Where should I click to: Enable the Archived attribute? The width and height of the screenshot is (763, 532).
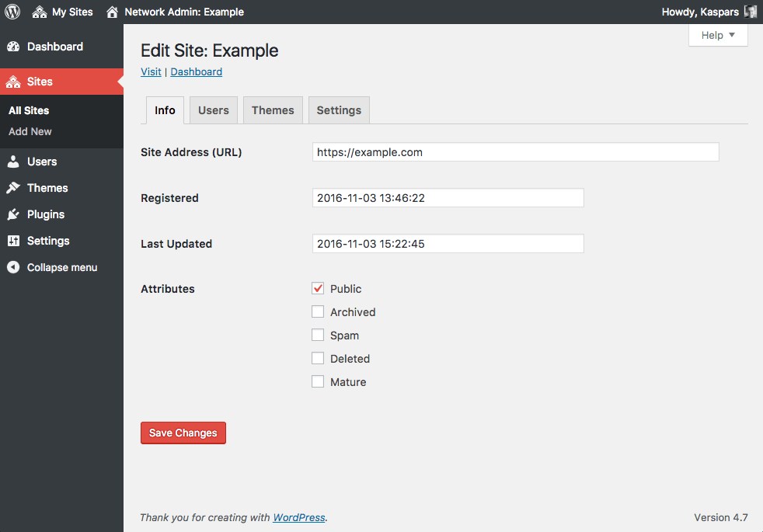pos(318,311)
